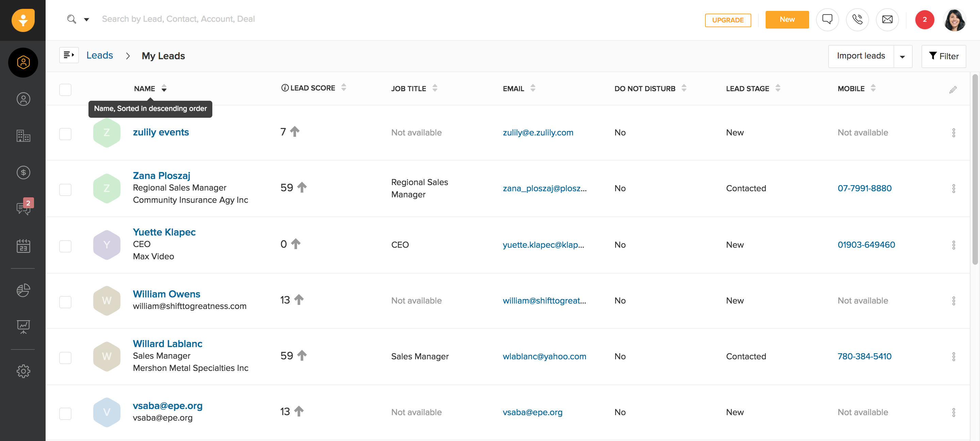
Task: Open Reports pie chart icon in sidebar
Action: click(23, 290)
